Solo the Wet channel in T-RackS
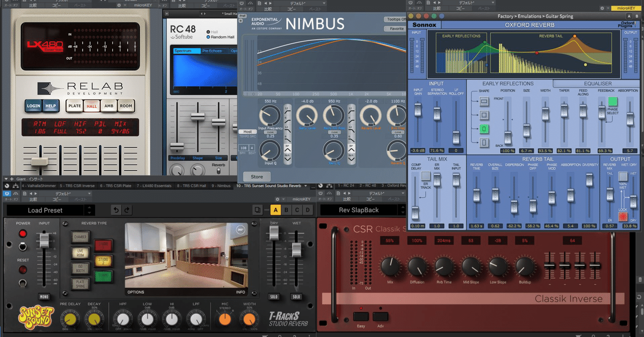 coord(296,297)
